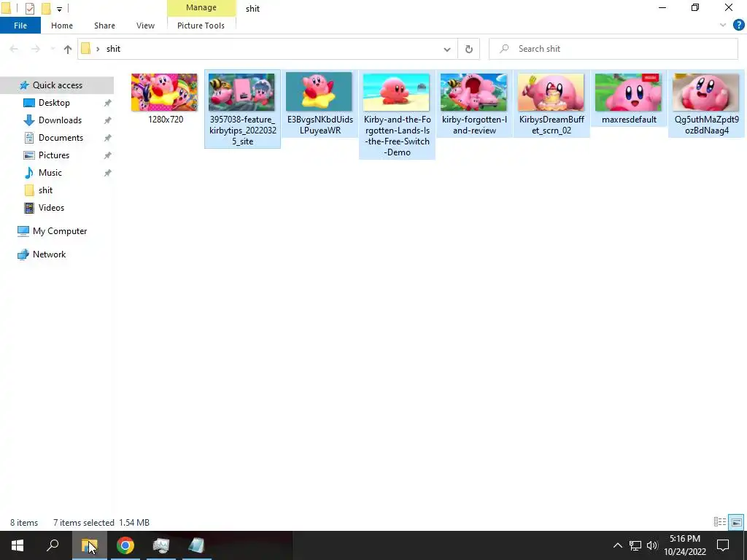Open the volume tray icon
The height and width of the screenshot is (560, 747).
pos(651,545)
